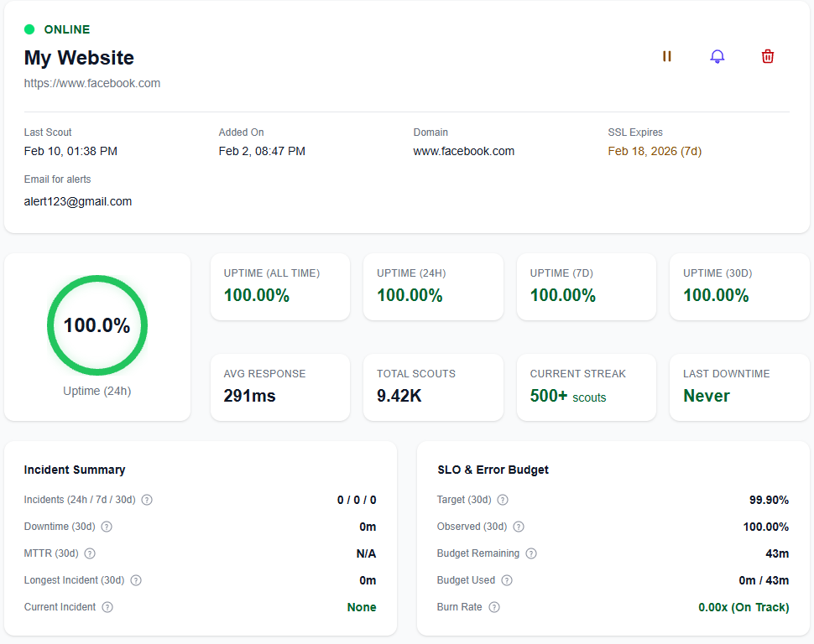
Task: Open help for Incidents (24h/7d/30d)
Action: [x=146, y=500]
